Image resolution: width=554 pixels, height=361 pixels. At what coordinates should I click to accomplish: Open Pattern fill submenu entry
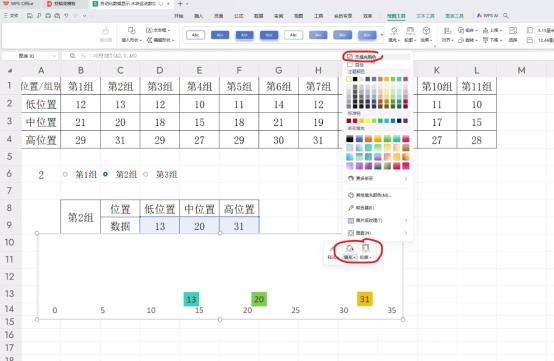(x=377, y=233)
